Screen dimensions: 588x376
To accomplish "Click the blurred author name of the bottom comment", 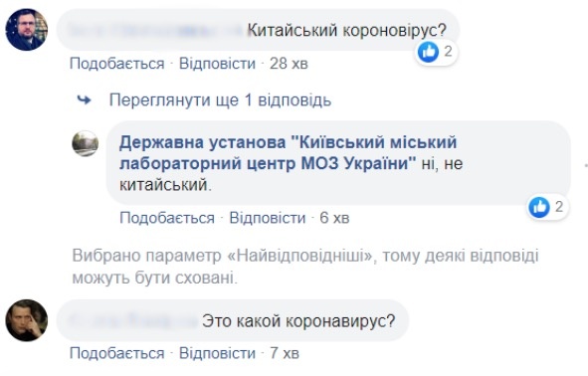I will (x=133, y=321).
